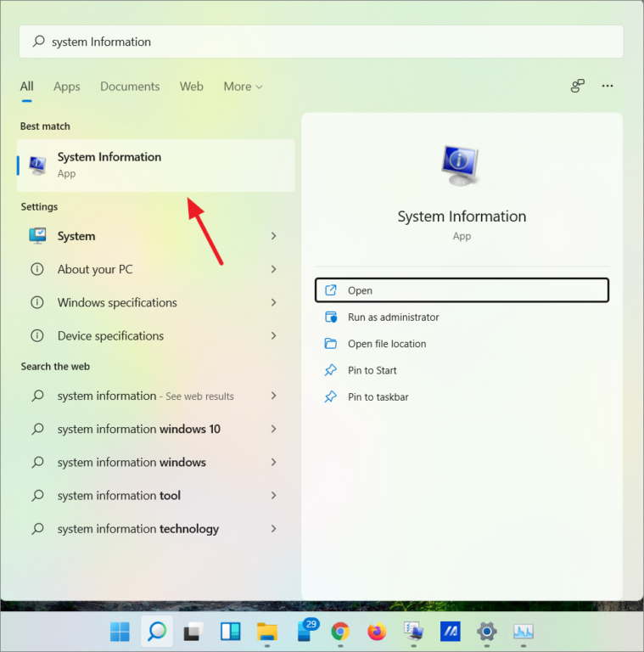Expand the System settings result chevron
This screenshot has height=652, width=644.
tap(273, 236)
